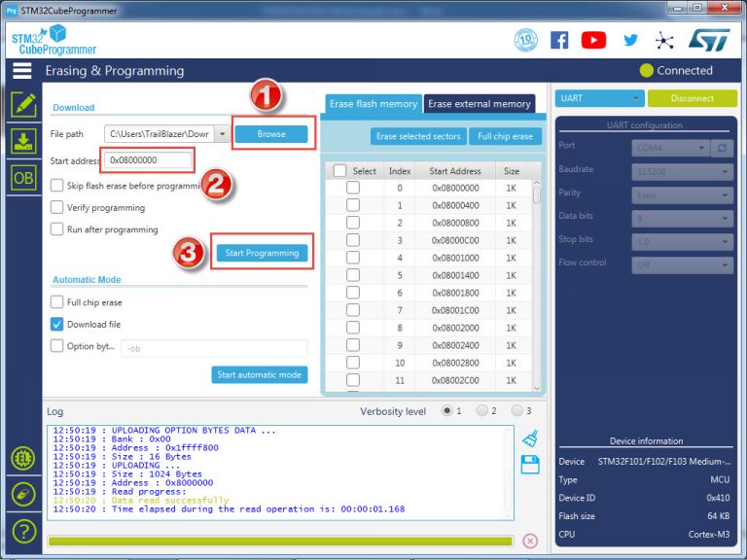The image size is (747, 560).
Task: Open the UART interface dropdown
Action: click(x=599, y=98)
